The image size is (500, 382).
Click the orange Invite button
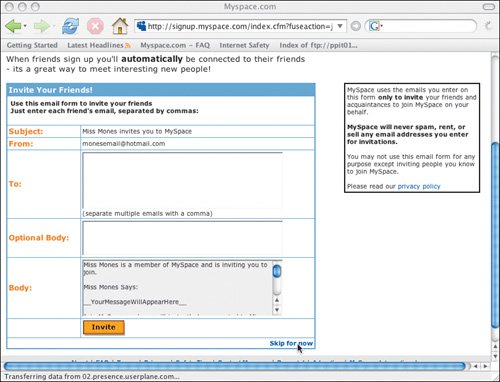104,327
